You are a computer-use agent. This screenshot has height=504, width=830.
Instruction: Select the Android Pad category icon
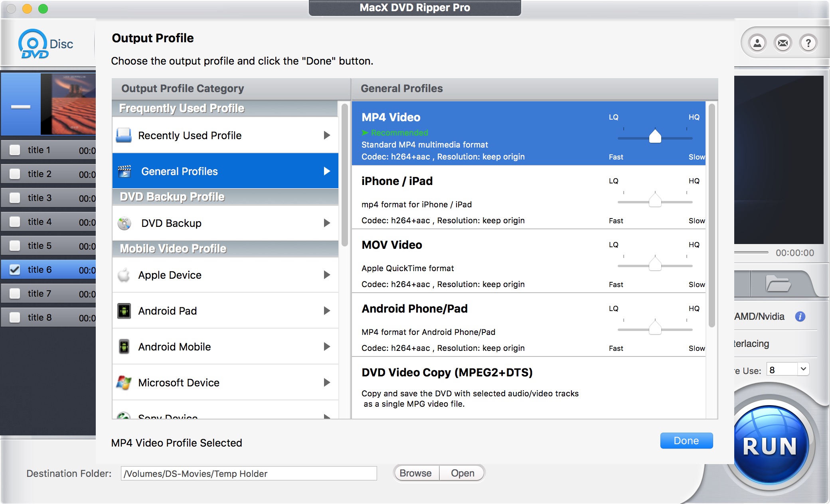pos(124,311)
